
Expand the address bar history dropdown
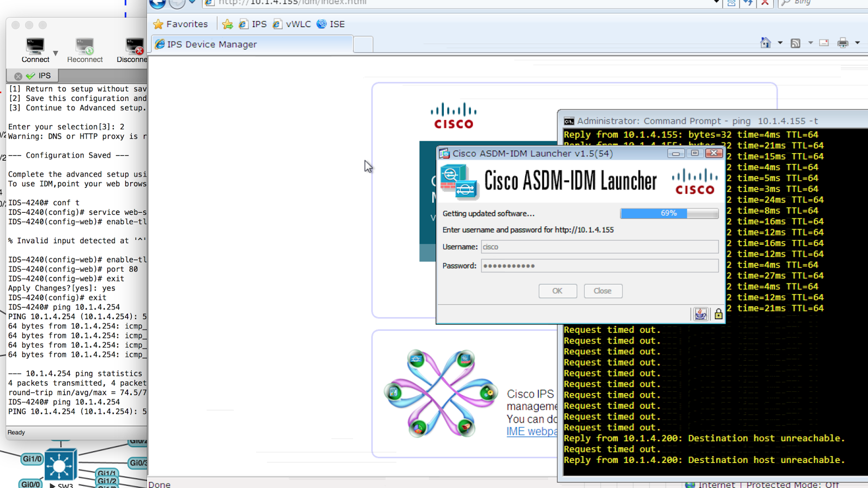coord(716,2)
